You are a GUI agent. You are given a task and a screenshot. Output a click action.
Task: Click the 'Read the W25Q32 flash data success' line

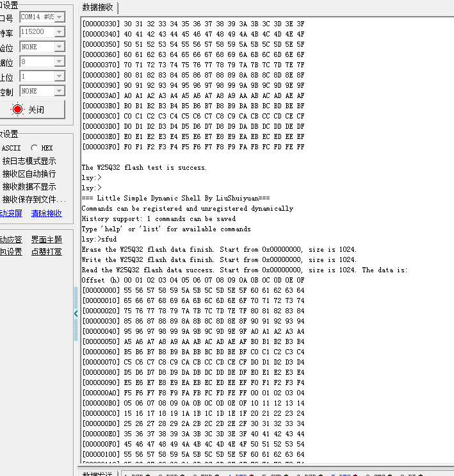pyautogui.click(x=245, y=270)
